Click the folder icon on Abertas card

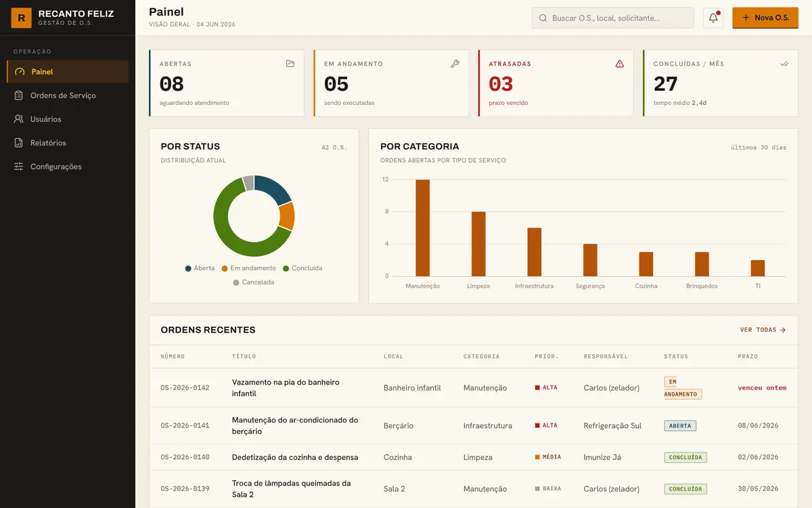(x=290, y=64)
